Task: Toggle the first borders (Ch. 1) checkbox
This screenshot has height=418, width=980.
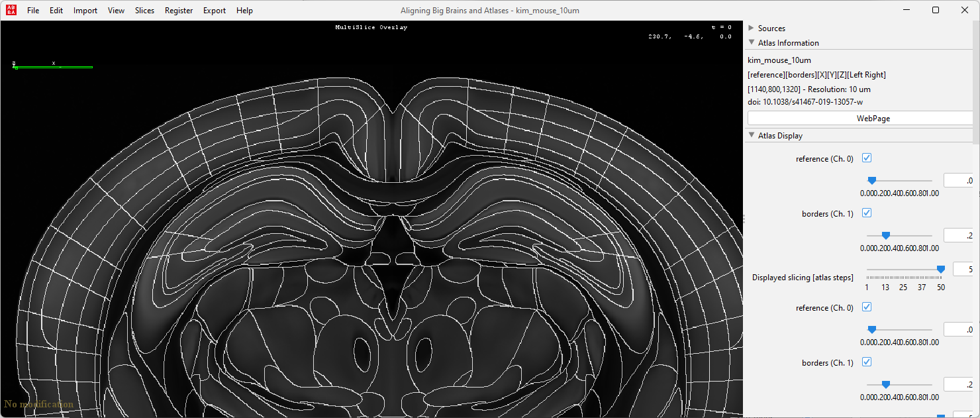Action: coord(867,213)
